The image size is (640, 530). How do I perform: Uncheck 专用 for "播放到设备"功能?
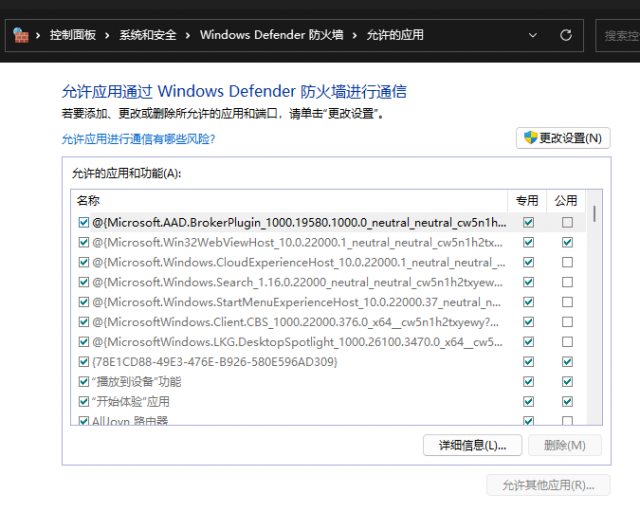[x=528, y=381]
